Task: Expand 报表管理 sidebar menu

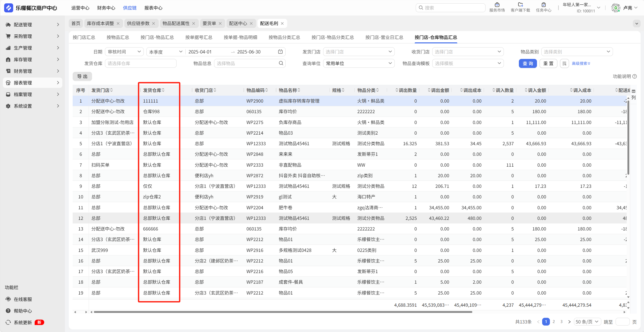Action: click(x=33, y=83)
